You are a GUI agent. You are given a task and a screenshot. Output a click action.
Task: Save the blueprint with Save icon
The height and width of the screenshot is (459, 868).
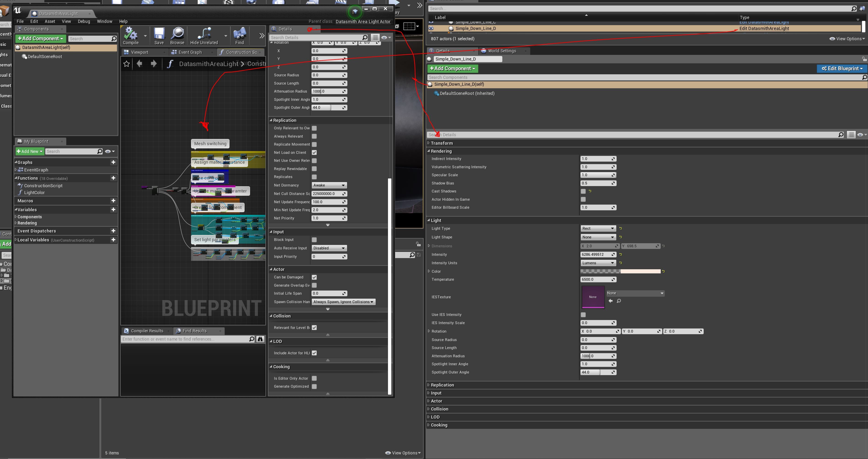(159, 36)
